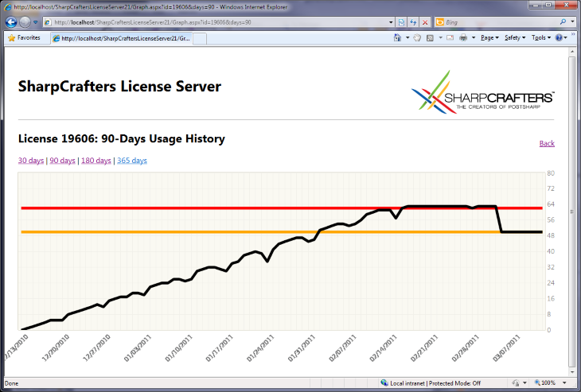This screenshot has width=581, height=392.
Task: Open the Tools menu
Action: point(541,37)
